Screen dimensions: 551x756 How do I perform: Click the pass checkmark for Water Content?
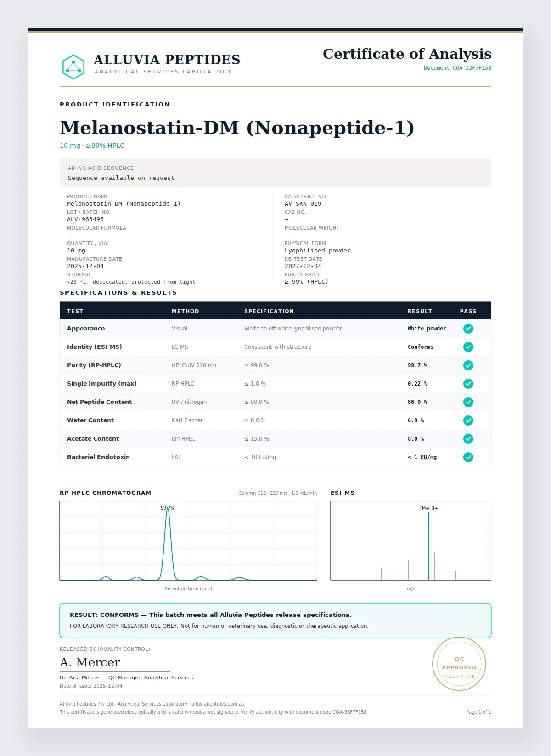pyautogui.click(x=468, y=420)
